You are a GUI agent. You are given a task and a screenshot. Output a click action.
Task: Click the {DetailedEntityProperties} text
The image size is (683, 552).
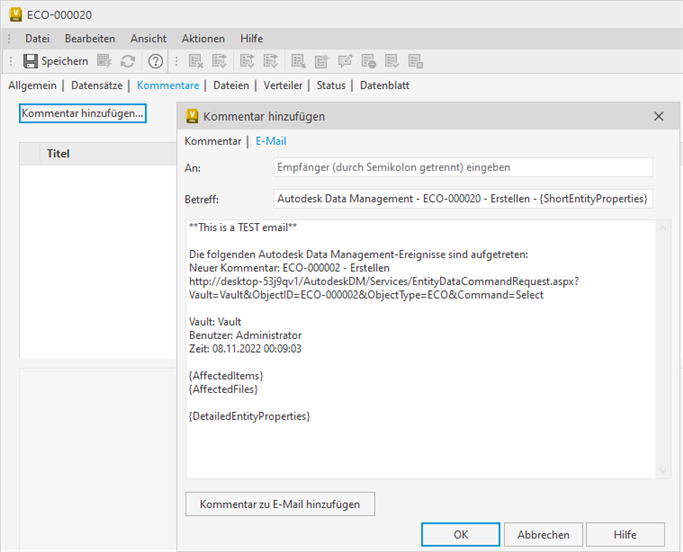[x=249, y=416]
